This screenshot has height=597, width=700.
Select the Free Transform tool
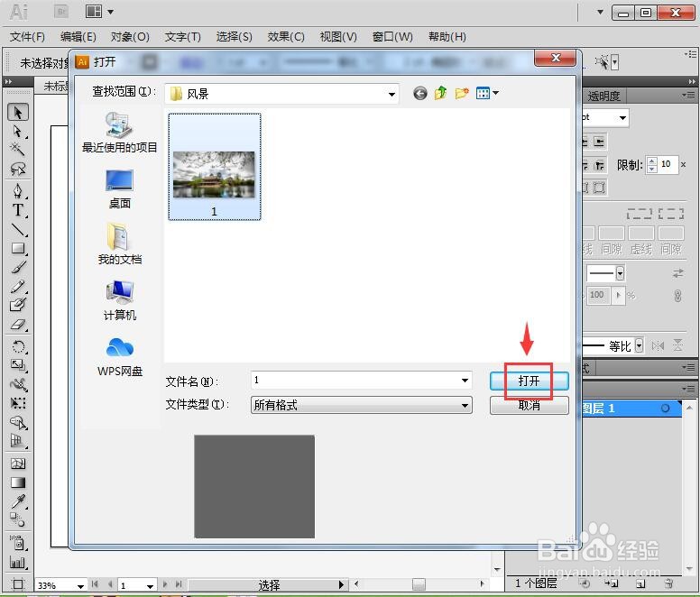coord(18,403)
